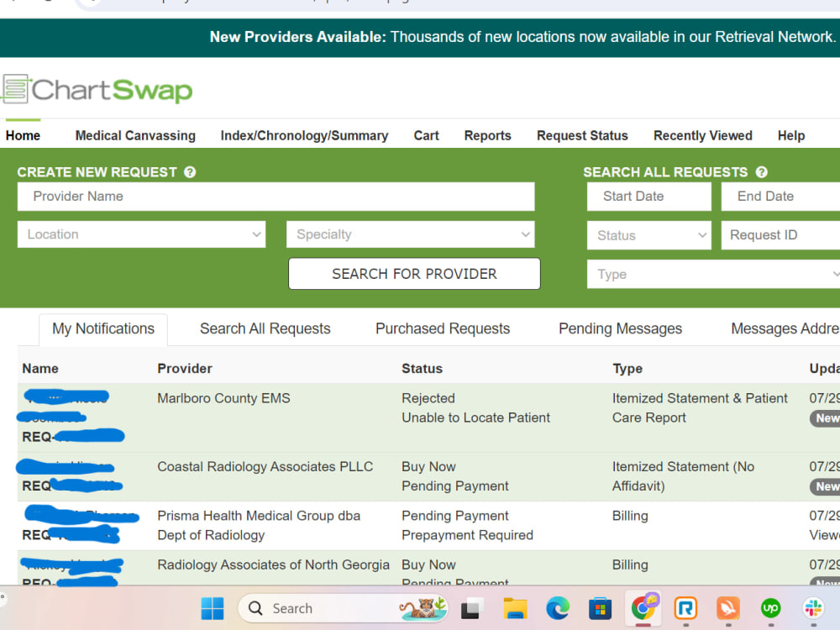Open the Help menu
Screen dimensions: 840x630
click(x=791, y=135)
